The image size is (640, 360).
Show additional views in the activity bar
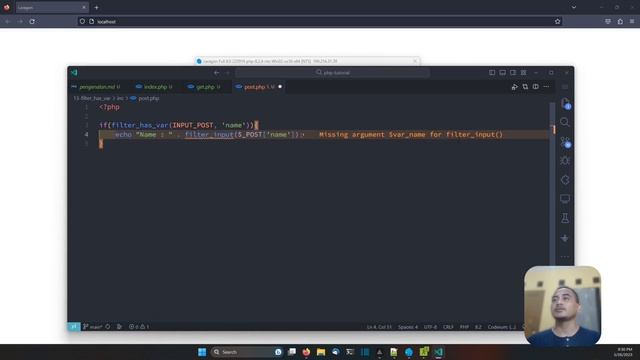565,257
